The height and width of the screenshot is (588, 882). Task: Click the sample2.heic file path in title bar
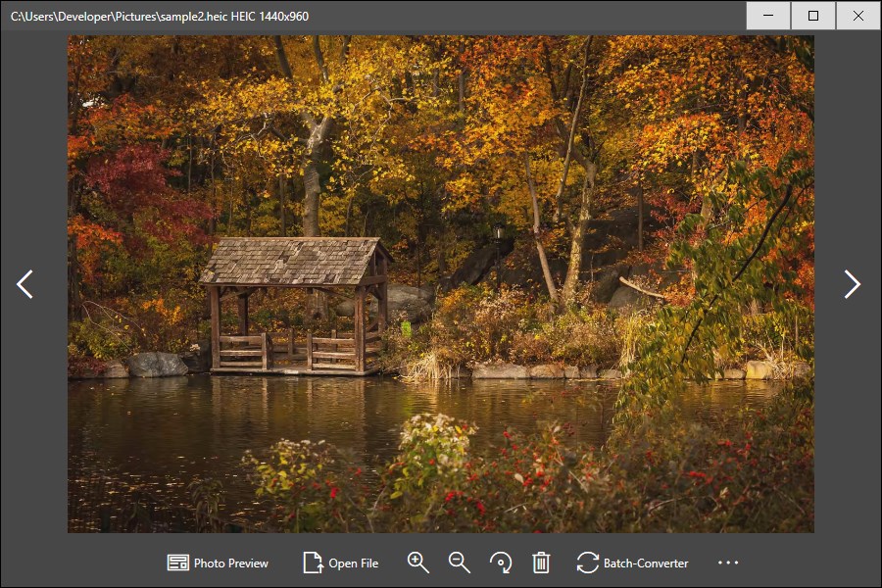[x=119, y=17]
